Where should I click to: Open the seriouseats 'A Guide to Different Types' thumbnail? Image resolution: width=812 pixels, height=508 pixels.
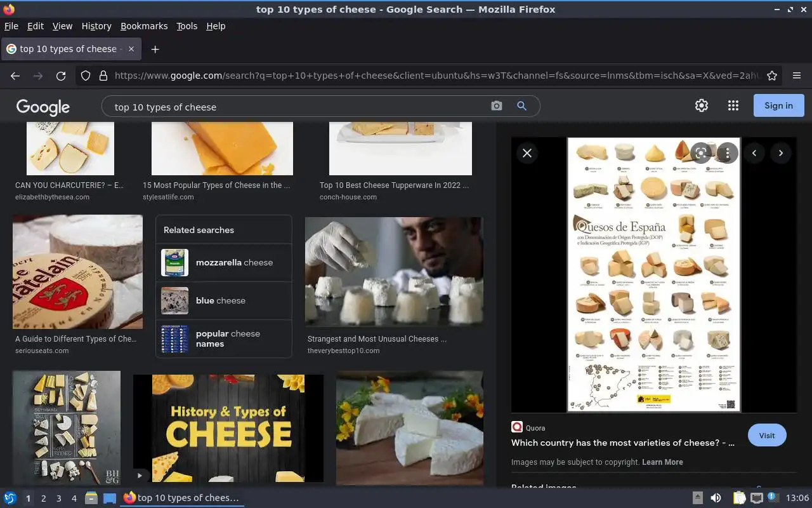pos(77,272)
